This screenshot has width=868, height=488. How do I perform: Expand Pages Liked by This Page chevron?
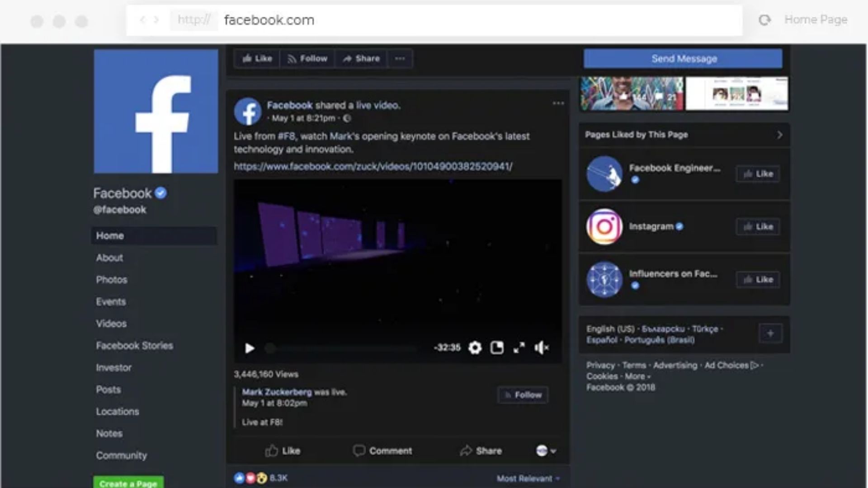[779, 135]
